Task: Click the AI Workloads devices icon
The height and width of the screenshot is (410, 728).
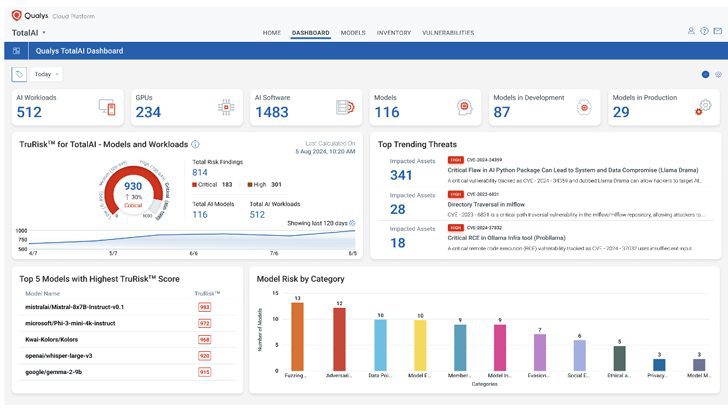Action: tap(107, 107)
